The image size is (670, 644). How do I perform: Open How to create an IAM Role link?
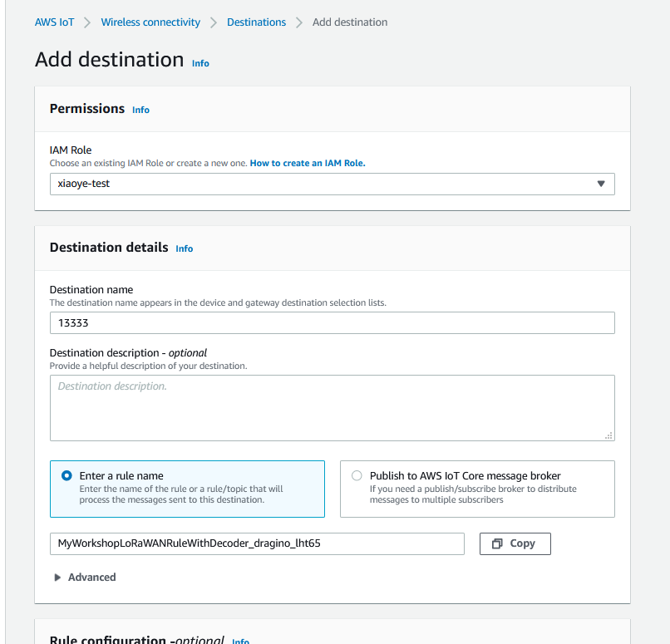coord(308,163)
